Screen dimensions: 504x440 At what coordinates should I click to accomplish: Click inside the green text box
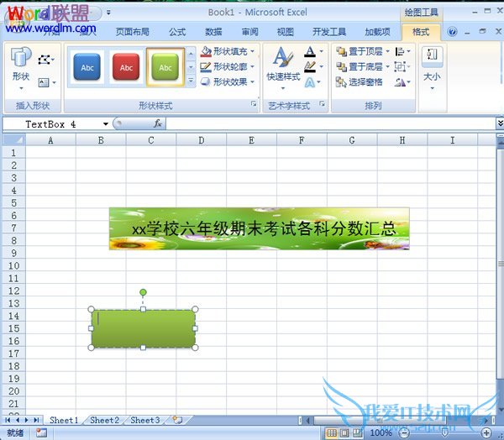coord(143,328)
